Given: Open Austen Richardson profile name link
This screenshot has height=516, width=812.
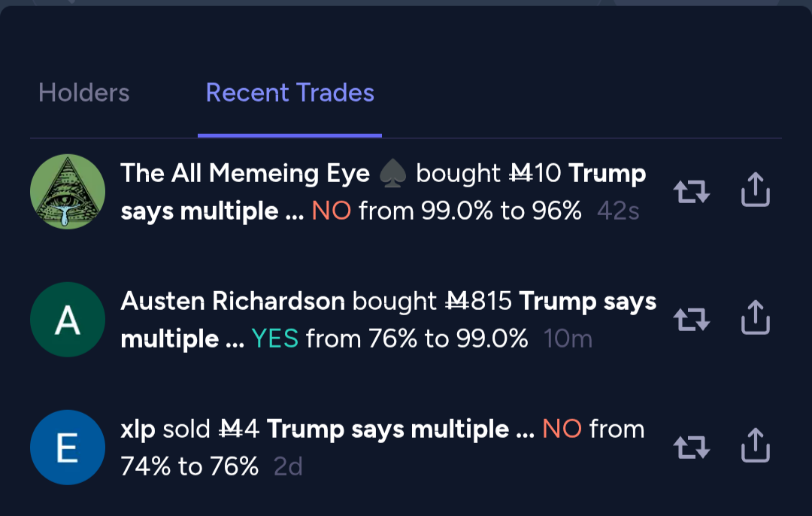Looking at the screenshot, I should pyautogui.click(x=232, y=301).
